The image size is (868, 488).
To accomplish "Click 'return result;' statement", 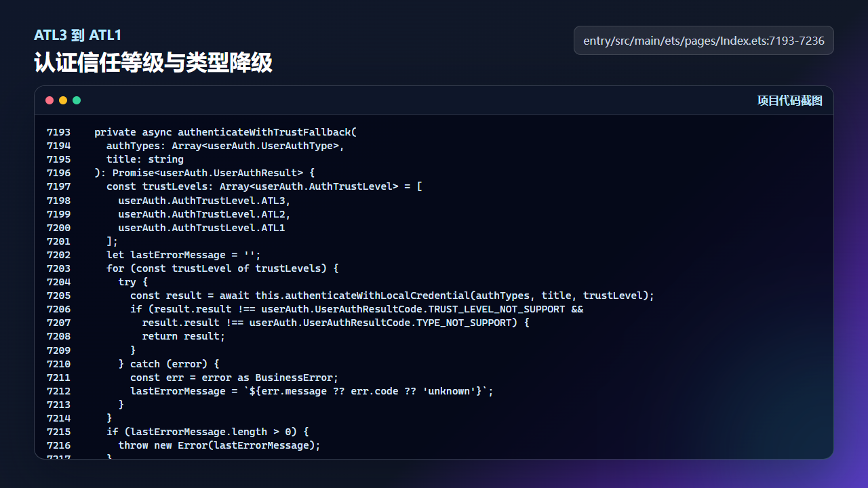I will pos(184,336).
